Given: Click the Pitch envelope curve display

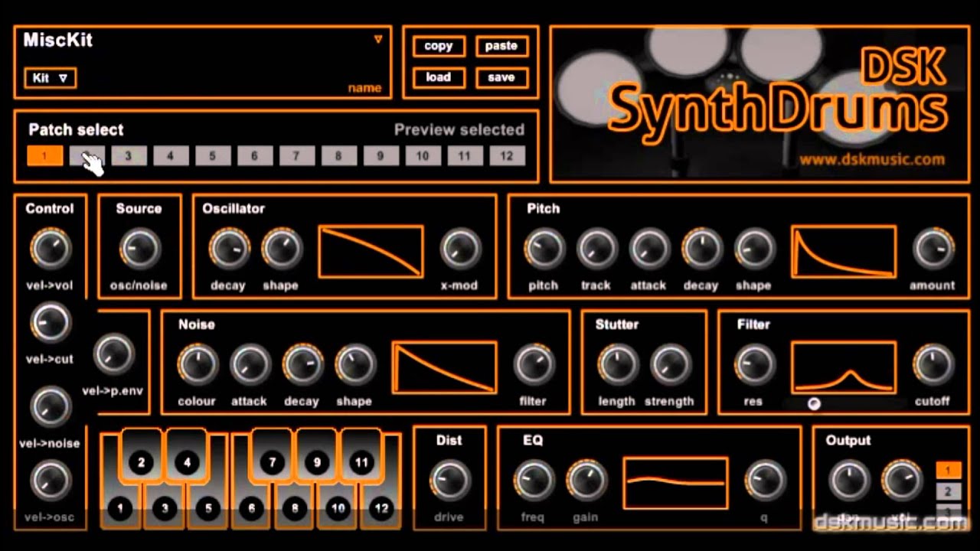Looking at the screenshot, I should point(844,251).
